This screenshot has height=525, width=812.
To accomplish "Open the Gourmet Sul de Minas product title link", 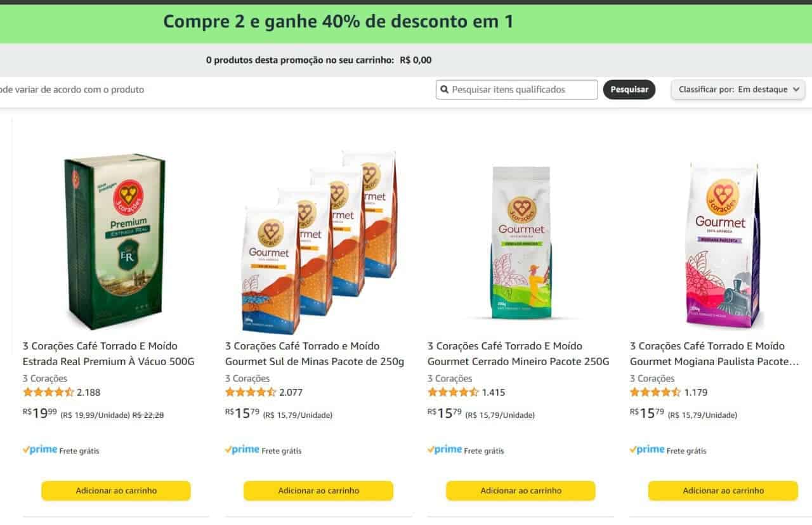I will [x=315, y=354].
